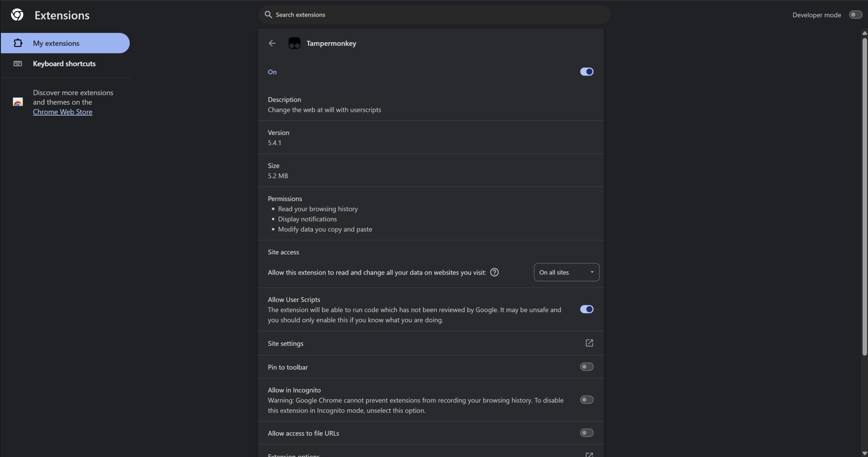Click the Chrome logo in header
868x457 pixels.
(x=17, y=15)
